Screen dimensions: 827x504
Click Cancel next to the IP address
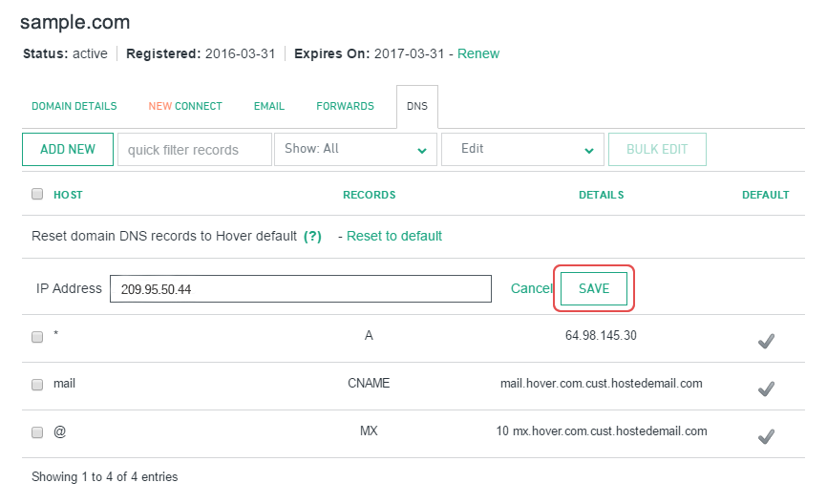[x=531, y=288]
